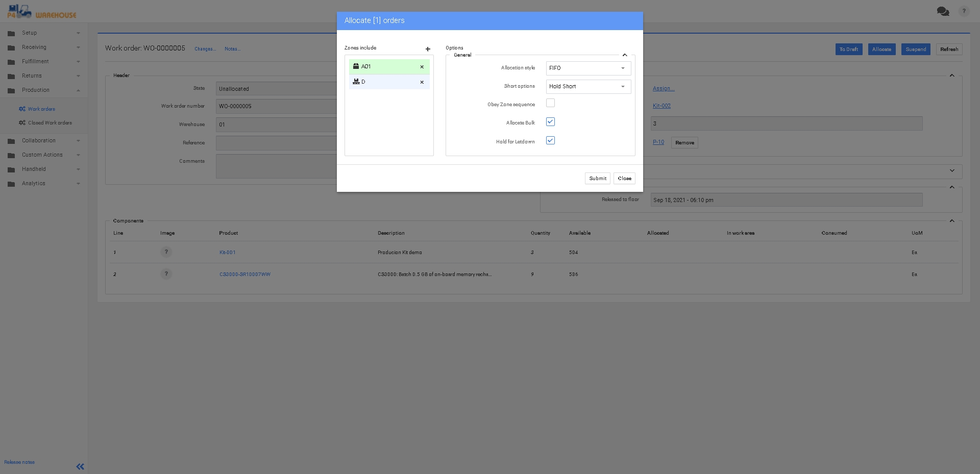Viewport: 980px width, 474px height.
Task: Click the plus icon to add zone
Action: point(428,49)
